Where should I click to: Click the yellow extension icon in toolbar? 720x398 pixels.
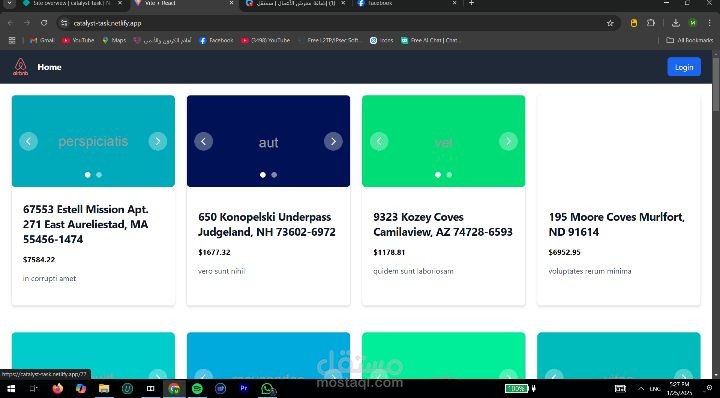634,23
